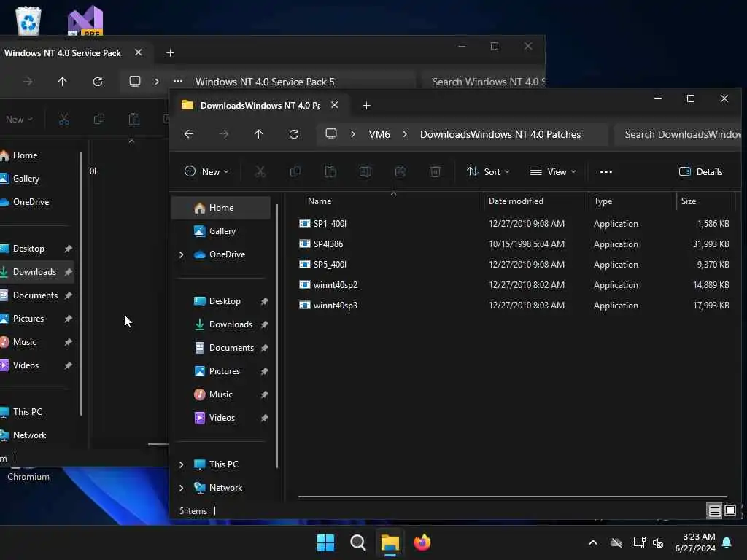Select the SP4I386 file
Viewport: 747px width, 560px height.
[328, 244]
